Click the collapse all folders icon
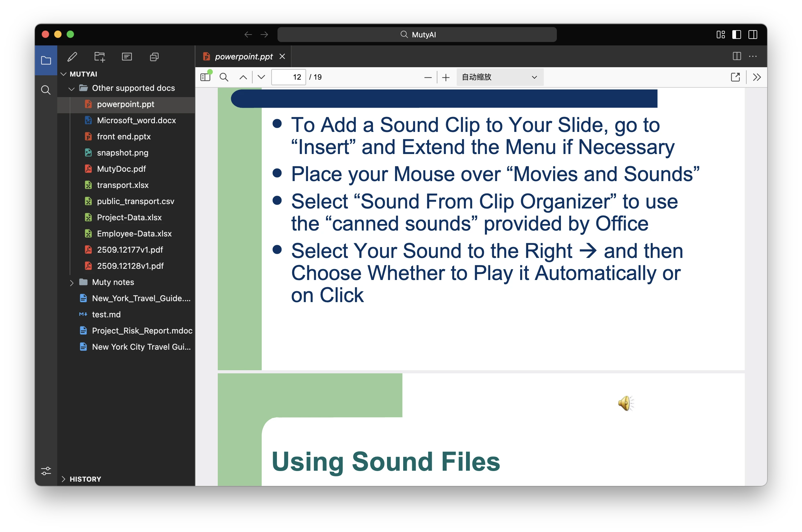Viewport: 802px width, 532px height. 154,57
